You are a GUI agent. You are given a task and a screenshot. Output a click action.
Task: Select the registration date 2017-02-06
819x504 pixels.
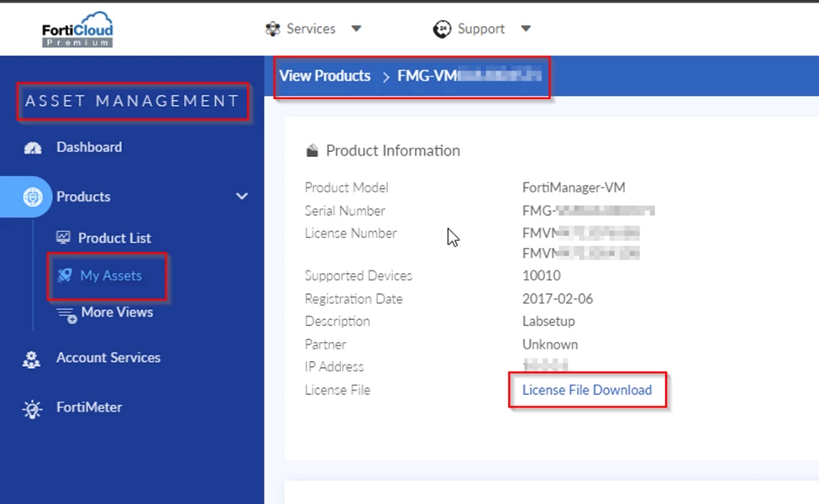557,299
